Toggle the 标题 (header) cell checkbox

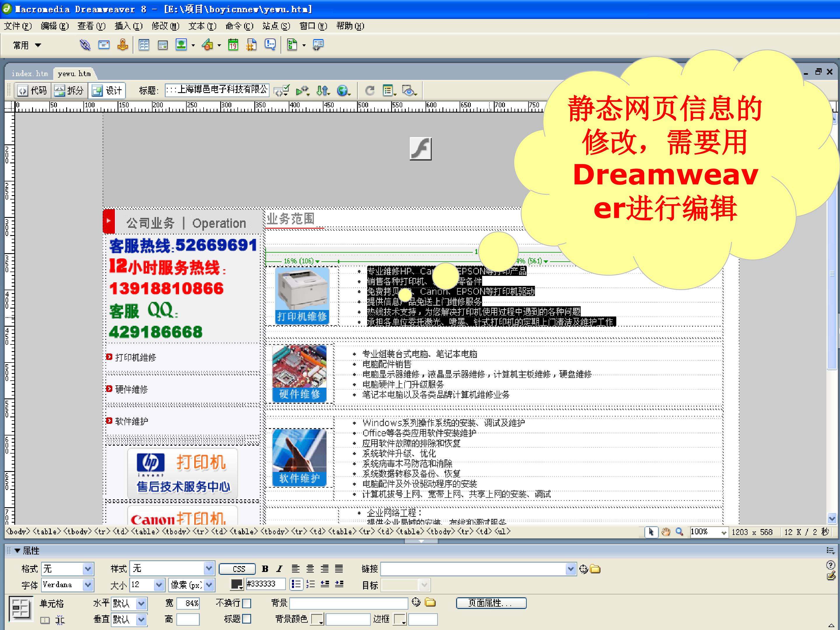tap(247, 619)
